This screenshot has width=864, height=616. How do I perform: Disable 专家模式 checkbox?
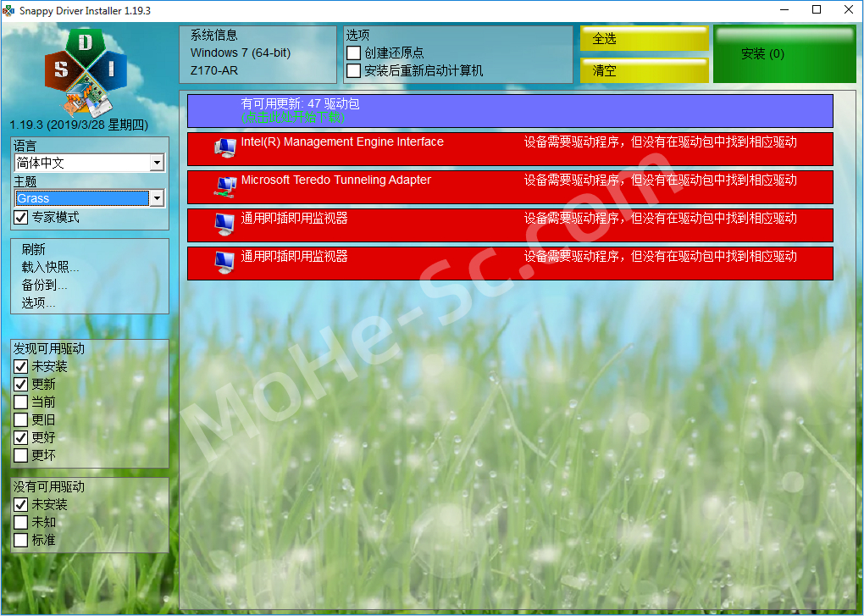(x=21, y=217)
